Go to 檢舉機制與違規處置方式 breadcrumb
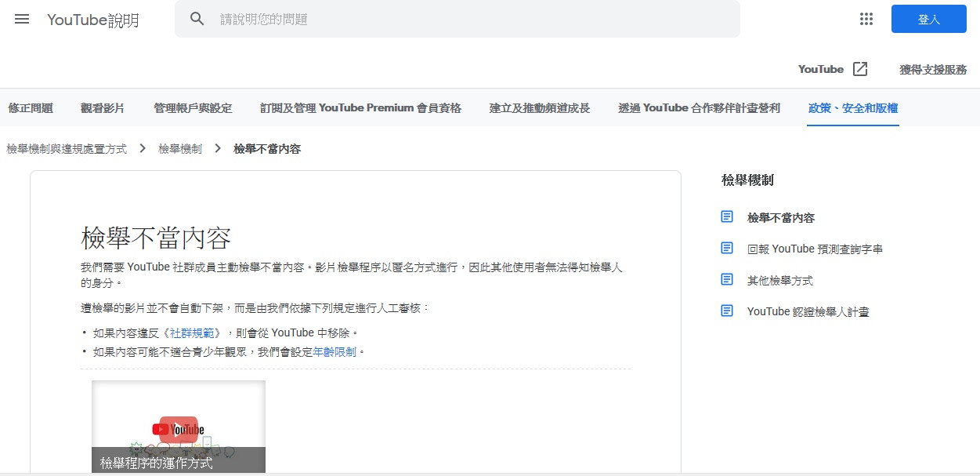Screen dimensions: 980x476 pos(67,148)
